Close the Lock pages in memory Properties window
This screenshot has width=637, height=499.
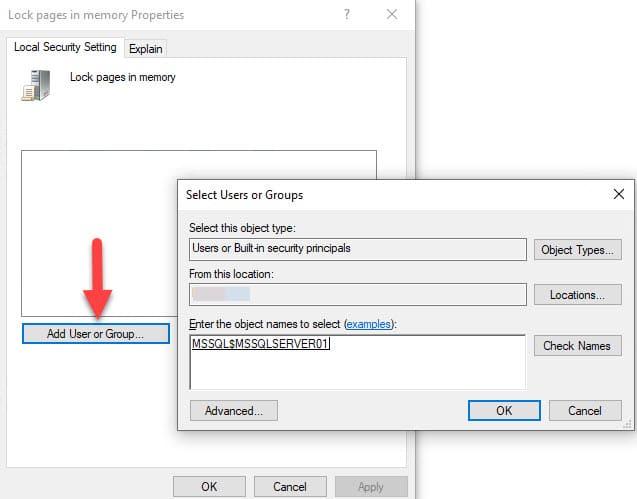(x=392, y=14)
